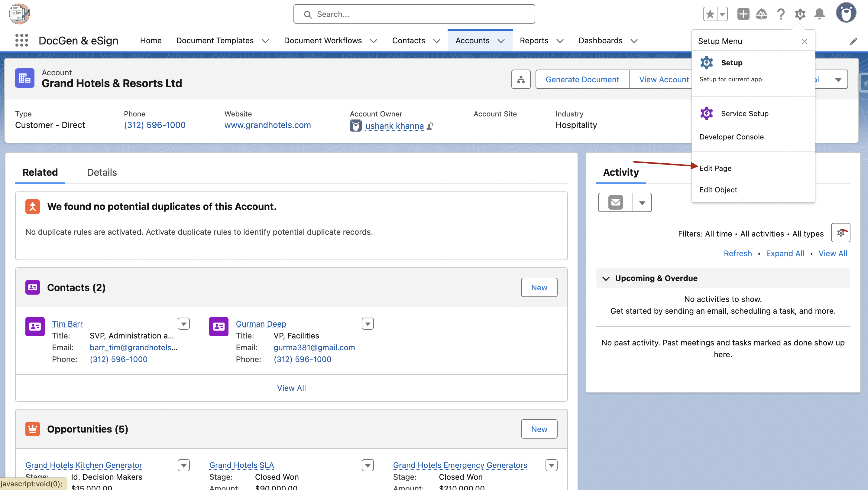
Task: Open the Grand Hotels SLA opportunity
Action: tap(241, 465)
